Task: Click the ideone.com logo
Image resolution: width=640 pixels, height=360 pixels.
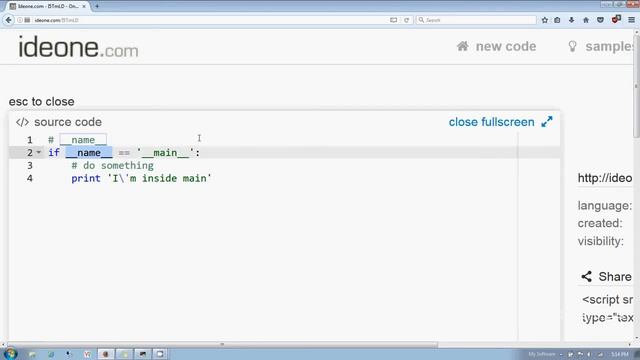Action: coord(78,47)
